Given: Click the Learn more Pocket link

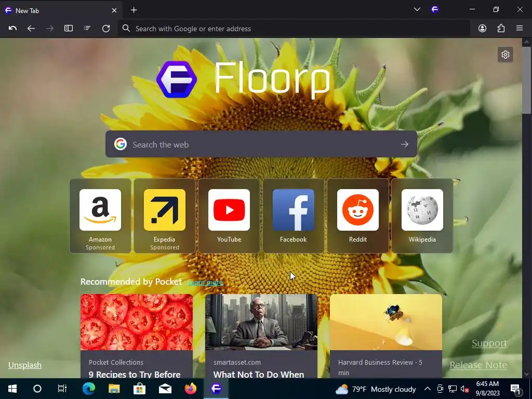Looking at the screenshot, I should tap(205, 282).
